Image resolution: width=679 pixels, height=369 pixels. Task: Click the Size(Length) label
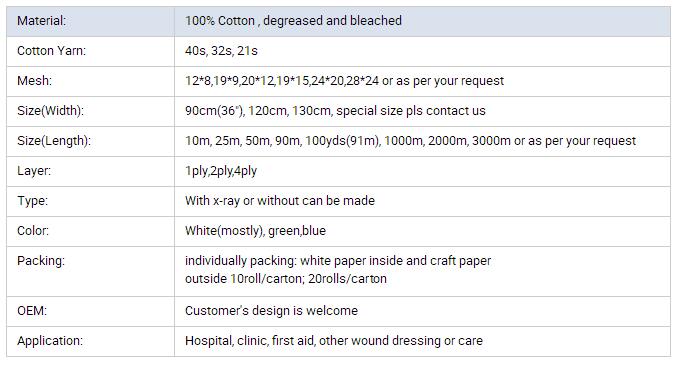coord(54,141)
